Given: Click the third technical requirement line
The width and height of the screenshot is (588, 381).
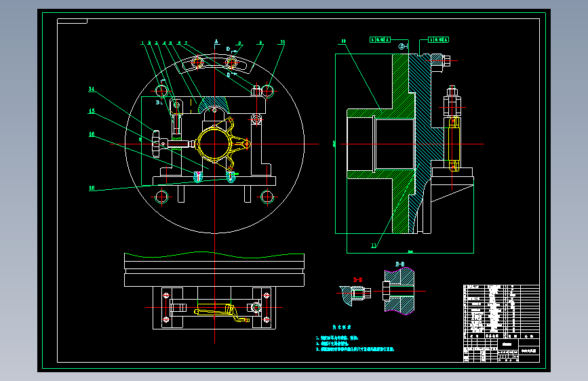Looking at the screenshot, I should [x=355, y=349].
